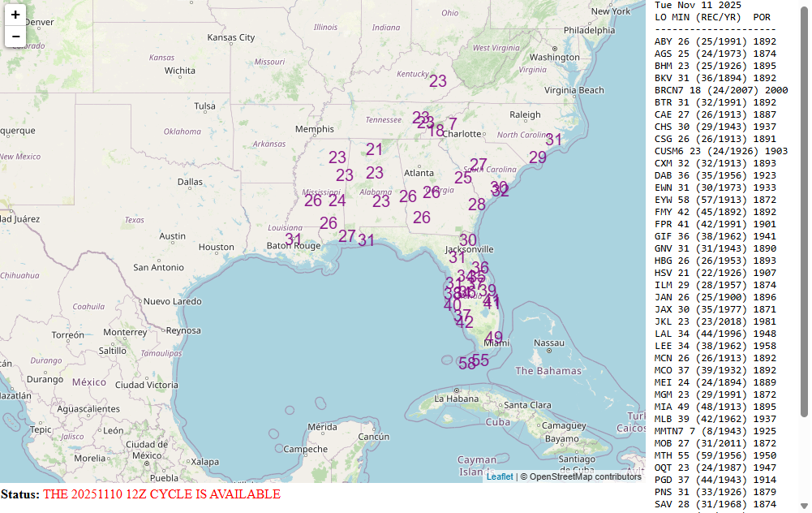Select the 29 marker on North Carolina coast
The height and width of the screenshot is (513, 812).
[538, 157]
